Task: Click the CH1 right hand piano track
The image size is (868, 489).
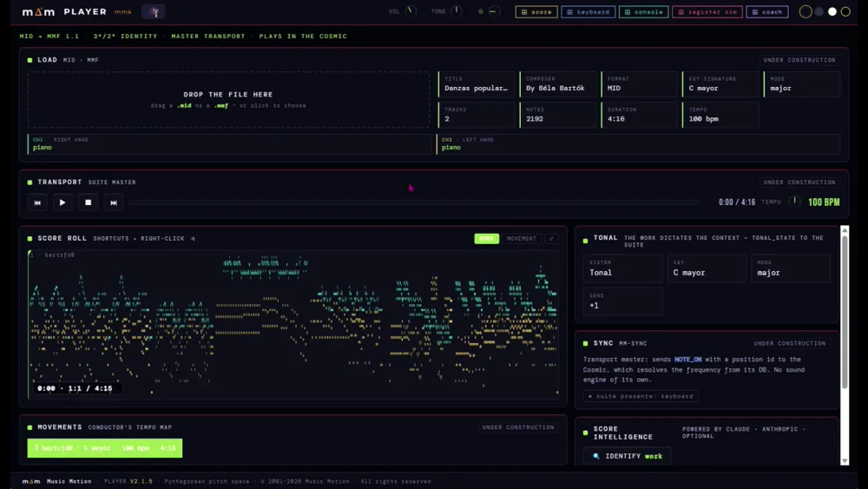Action: (x=229, y=144)
